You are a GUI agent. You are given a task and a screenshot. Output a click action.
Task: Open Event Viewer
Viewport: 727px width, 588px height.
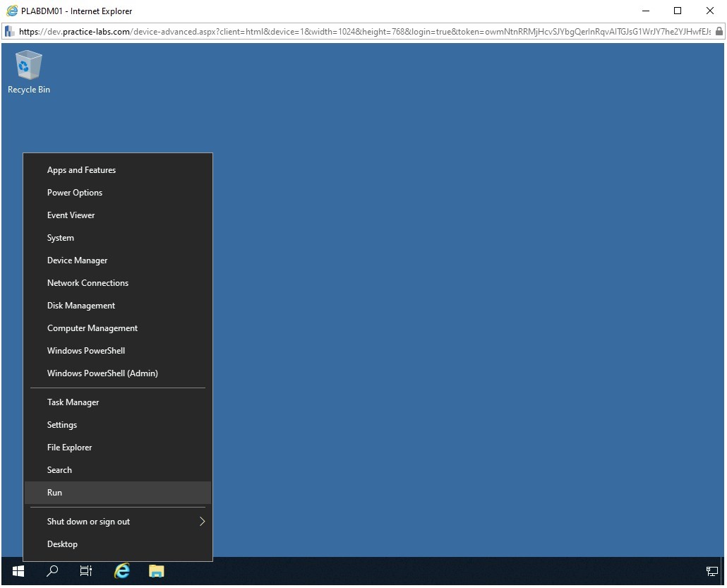coord(71,215)
